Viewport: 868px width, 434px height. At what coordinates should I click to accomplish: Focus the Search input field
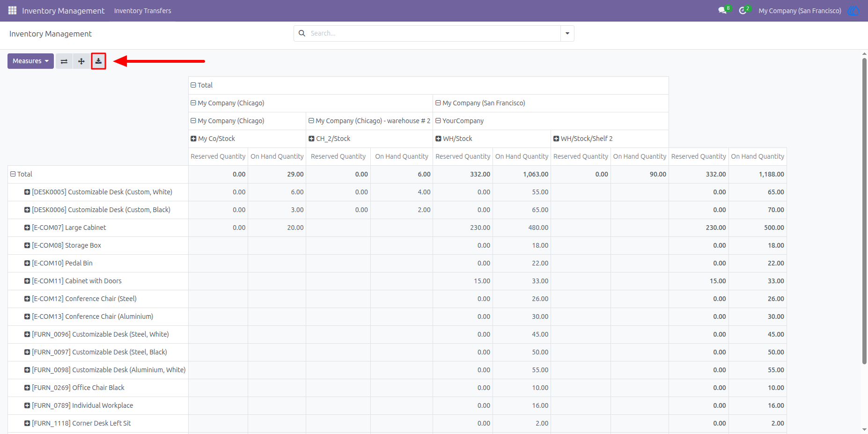[x=433, y=33]
